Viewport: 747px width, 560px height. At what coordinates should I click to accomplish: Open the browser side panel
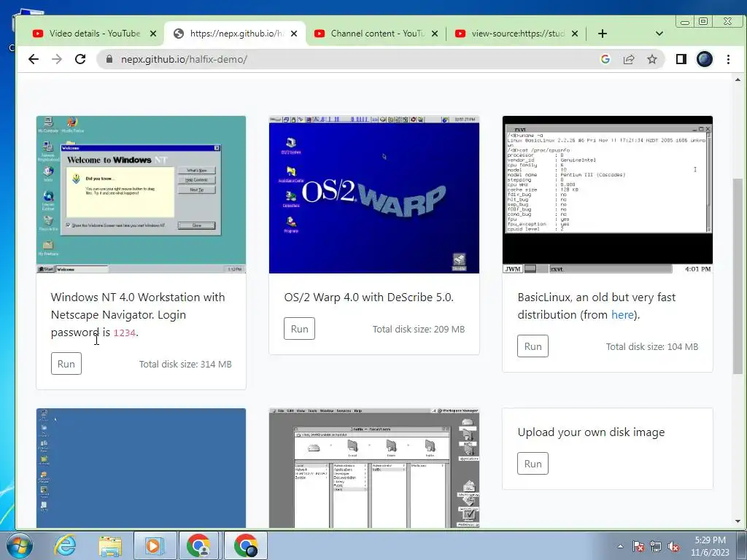(681, 59)
